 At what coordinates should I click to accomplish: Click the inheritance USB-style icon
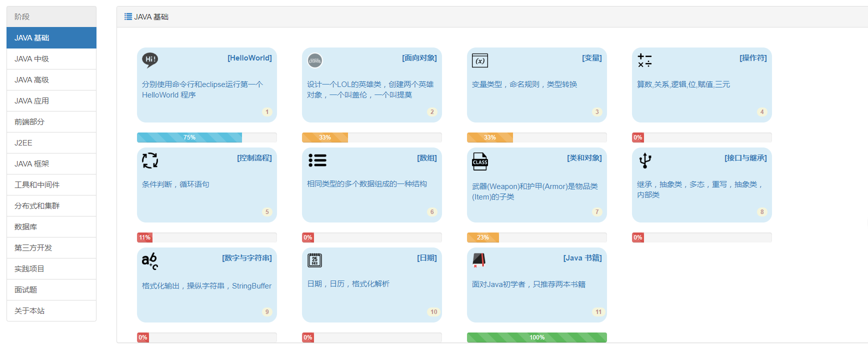pyautogui.click(x=645, y=160)
